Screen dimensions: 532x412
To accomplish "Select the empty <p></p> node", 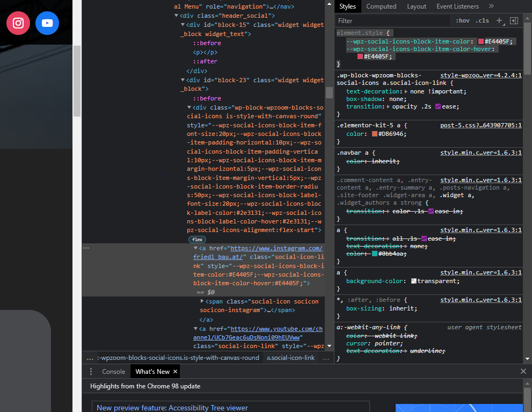I will click(205, 52).
